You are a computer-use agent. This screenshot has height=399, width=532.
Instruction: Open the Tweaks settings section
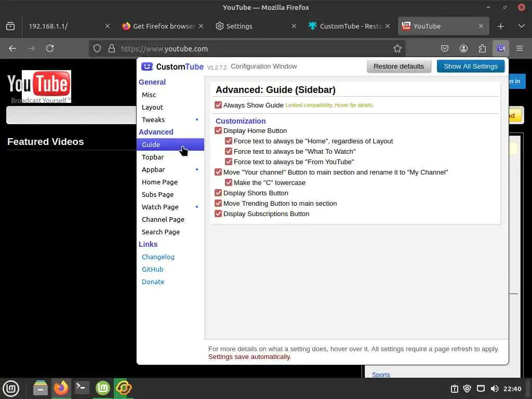(170, 120)
